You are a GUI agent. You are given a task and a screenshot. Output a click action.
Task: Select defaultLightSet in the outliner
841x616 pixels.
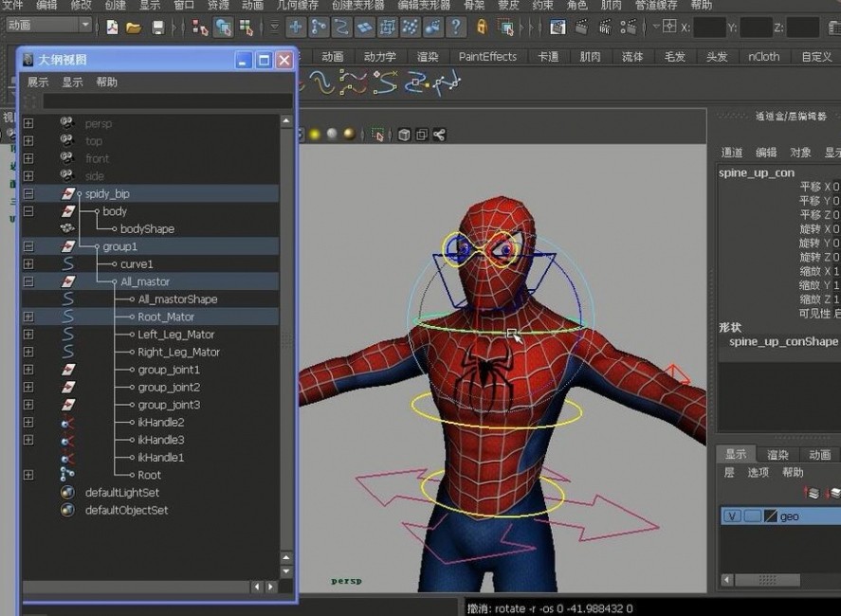pos(122,492)
